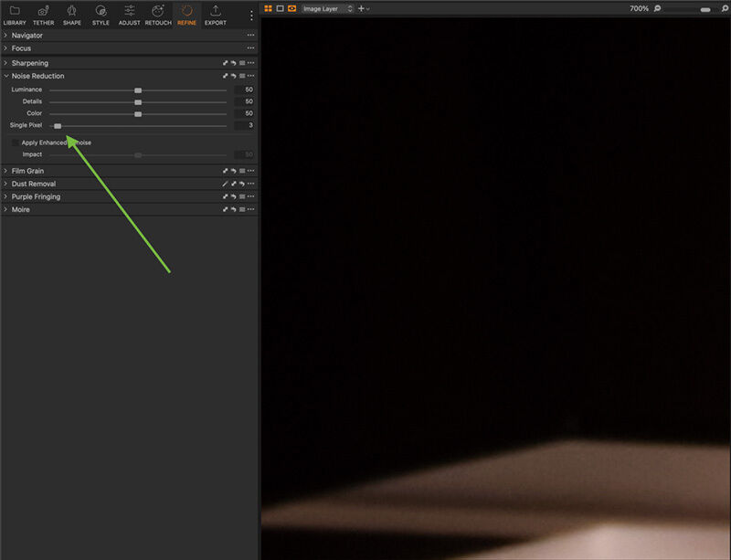
Task: Expand the Navigator panel
Action: 5,36
